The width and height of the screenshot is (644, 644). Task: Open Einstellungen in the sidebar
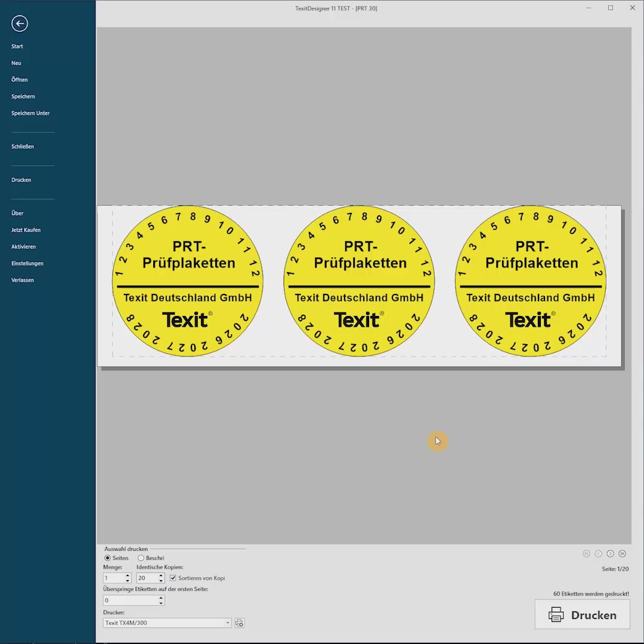[x=27, y=264]
